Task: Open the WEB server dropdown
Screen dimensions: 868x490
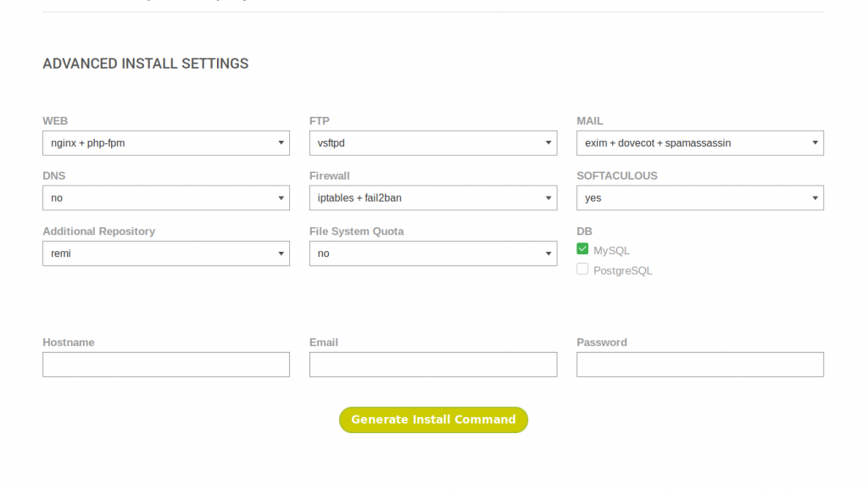Action: [x=166, y=143]
